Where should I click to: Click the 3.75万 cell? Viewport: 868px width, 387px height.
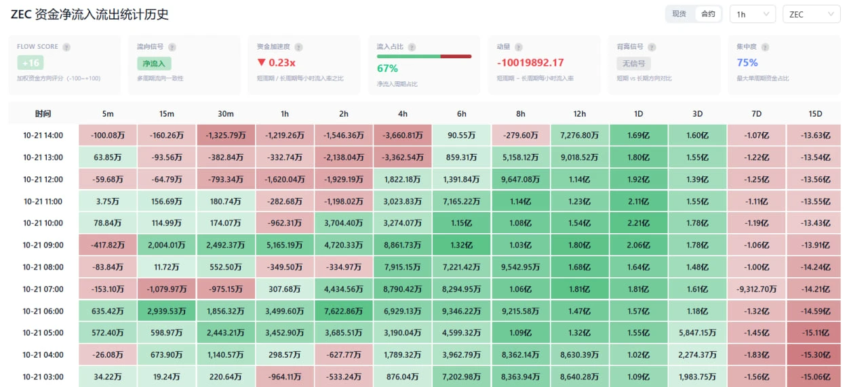pos(108,201)
